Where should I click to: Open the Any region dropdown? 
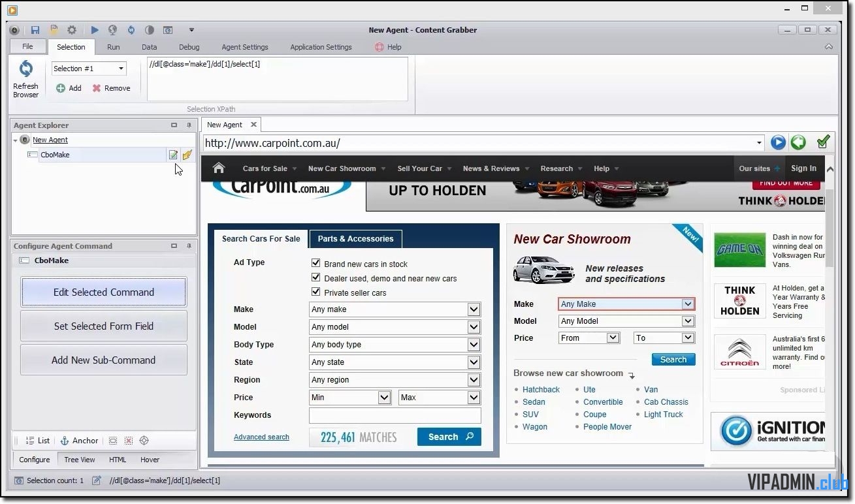pyautogui.click(x=474, y=380)
